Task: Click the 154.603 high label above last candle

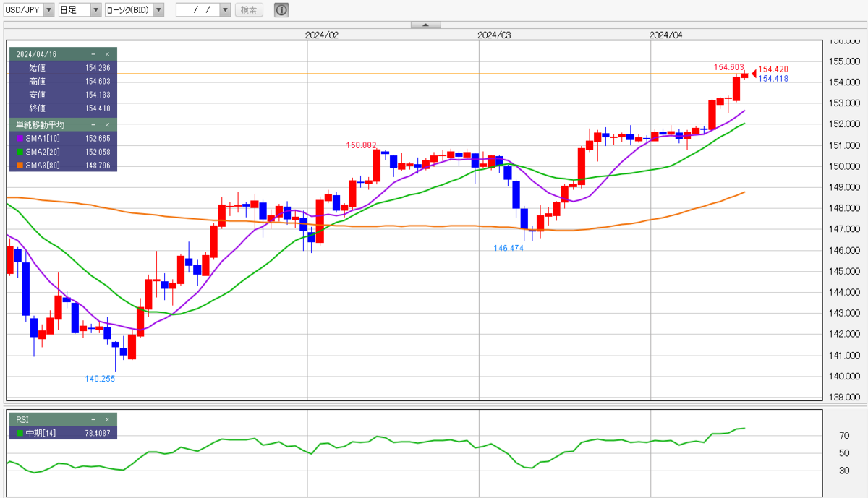Action: tap(729, 67)
